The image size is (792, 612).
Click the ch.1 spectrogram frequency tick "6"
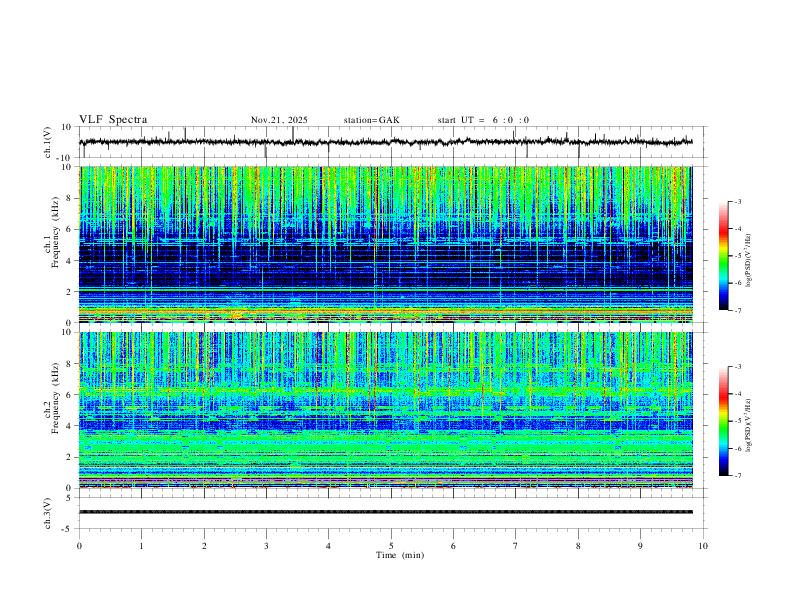pyautogui.click(x=69, y=229)
